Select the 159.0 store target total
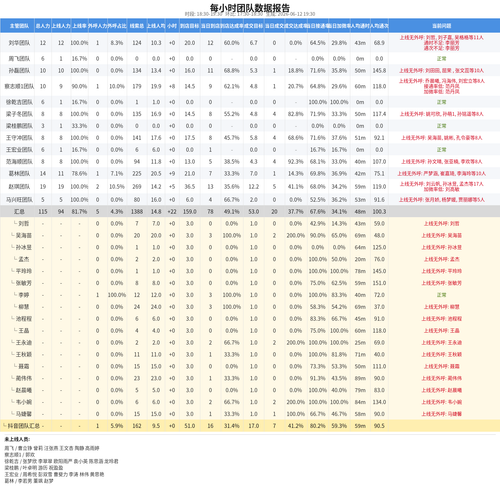Screen dimensions: 500x487 point(189,212)
